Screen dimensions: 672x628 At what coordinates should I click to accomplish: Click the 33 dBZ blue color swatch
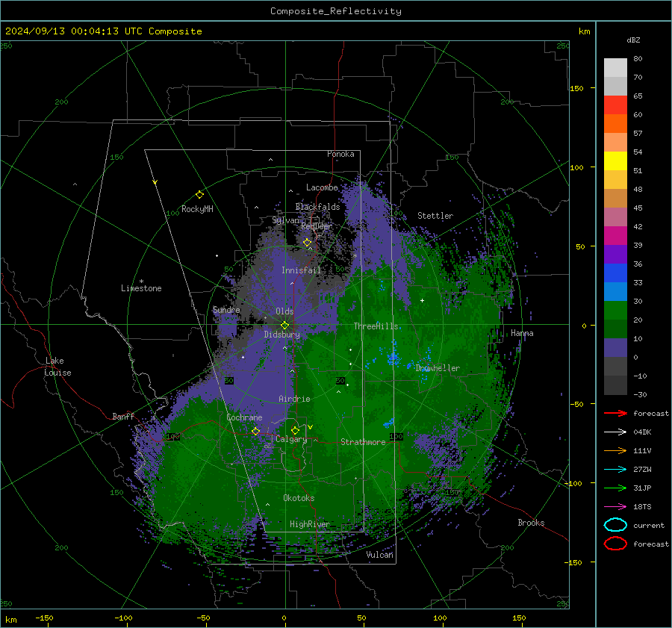coord(615,291)
